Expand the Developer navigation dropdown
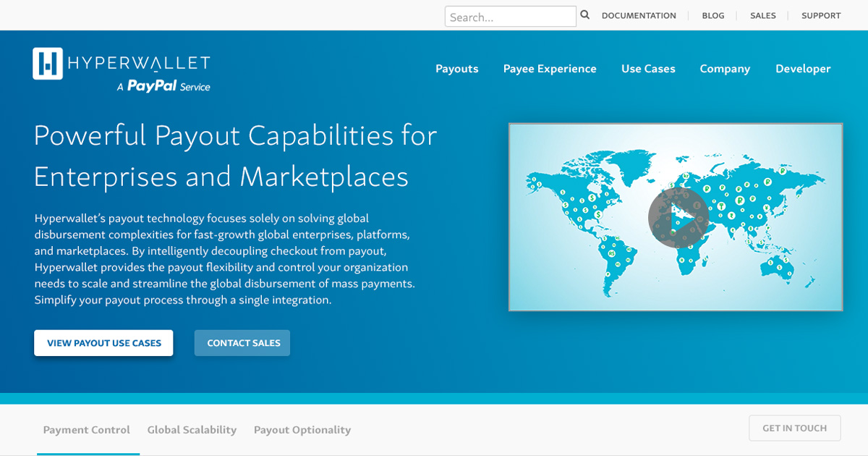This screenshot has height=456, width=868. (803, 69)
